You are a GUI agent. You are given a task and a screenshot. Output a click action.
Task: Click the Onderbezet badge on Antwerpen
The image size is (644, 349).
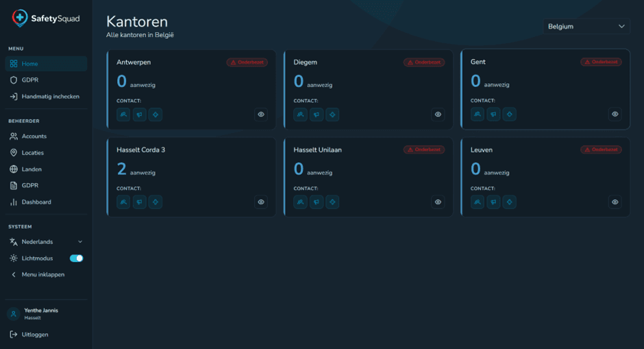247,62
